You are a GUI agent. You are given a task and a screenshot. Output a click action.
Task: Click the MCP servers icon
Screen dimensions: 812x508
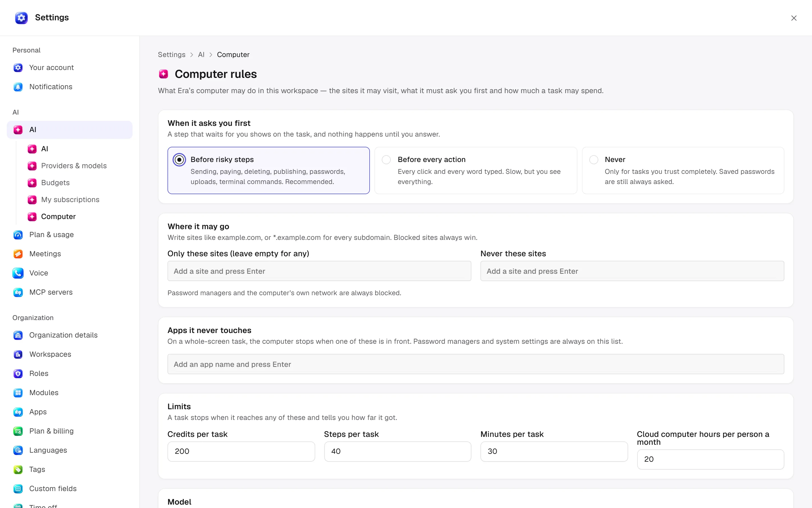pos(18,292)
